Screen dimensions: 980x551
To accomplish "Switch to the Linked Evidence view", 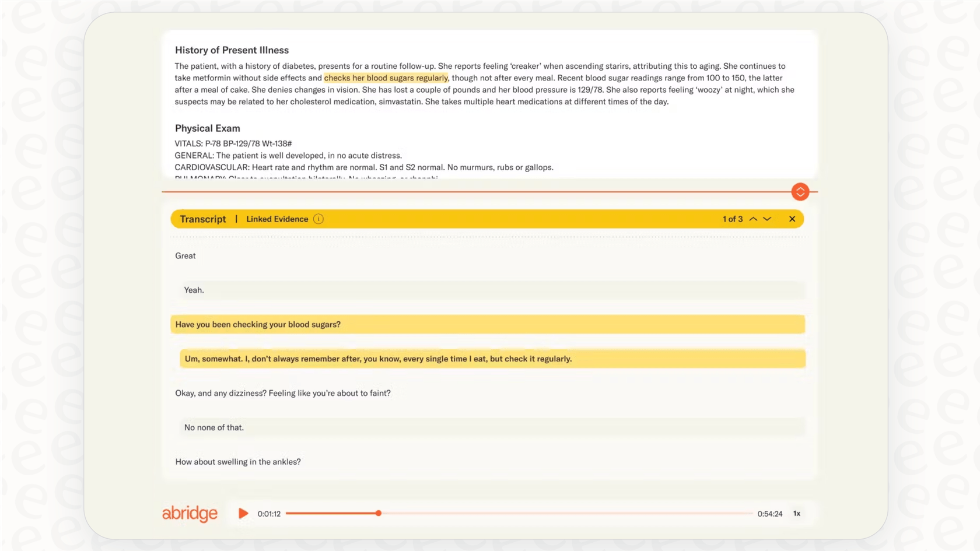I will (277, 219).
